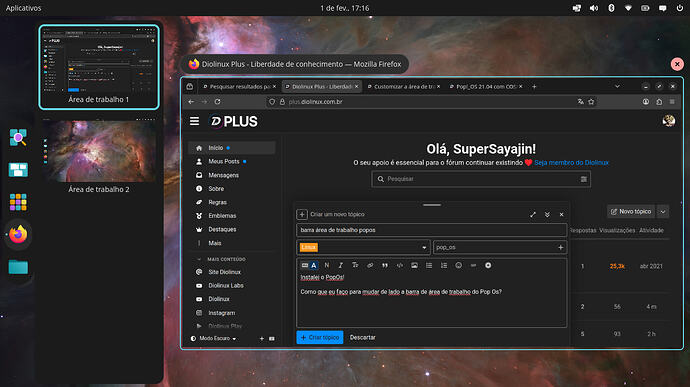
Task: Open Firefox extensions icon
Action: click(x=659, y=102)
